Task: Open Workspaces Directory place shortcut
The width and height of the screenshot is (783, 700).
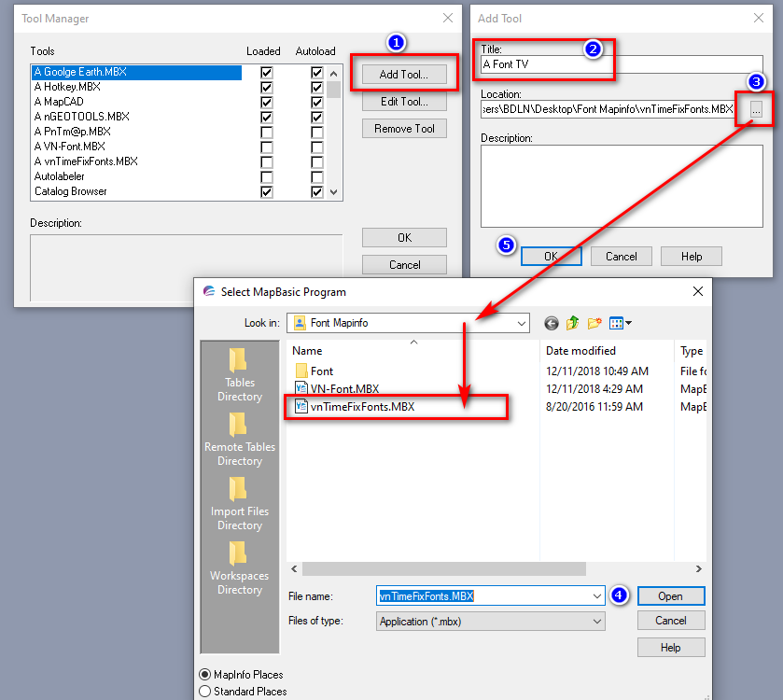Action: pyautogui.click(x=240, y=568)
